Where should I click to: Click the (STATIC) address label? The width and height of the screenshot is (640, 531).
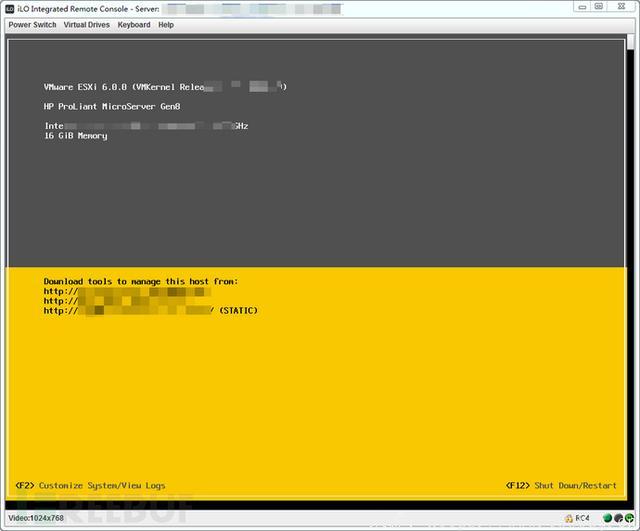point(238,311)
